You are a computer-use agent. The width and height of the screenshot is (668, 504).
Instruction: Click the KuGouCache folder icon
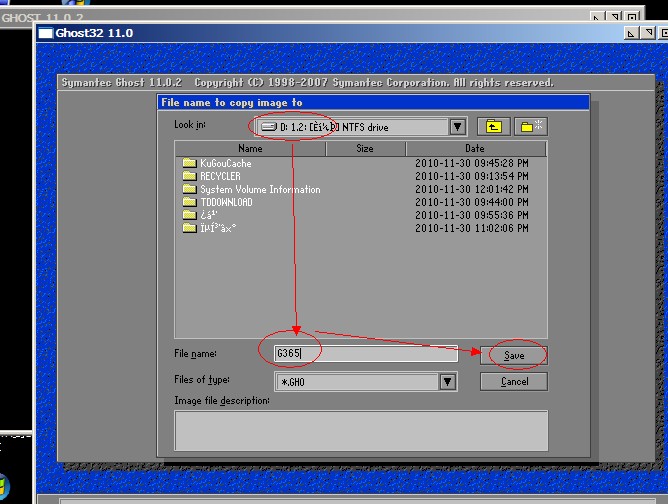coord(189,163)
